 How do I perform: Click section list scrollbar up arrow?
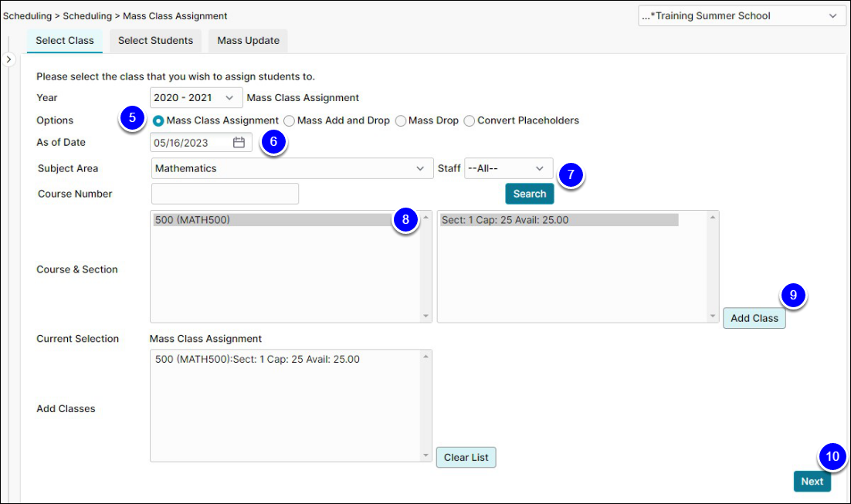[713, 217]
